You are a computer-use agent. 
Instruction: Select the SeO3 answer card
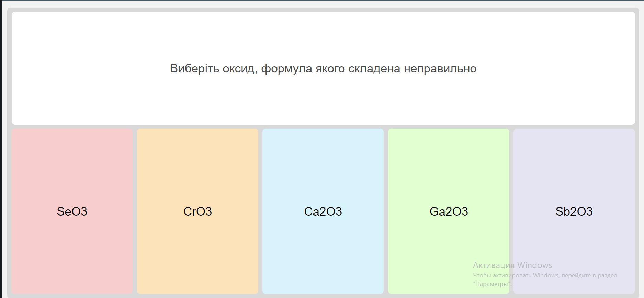(x=72, y=211)
